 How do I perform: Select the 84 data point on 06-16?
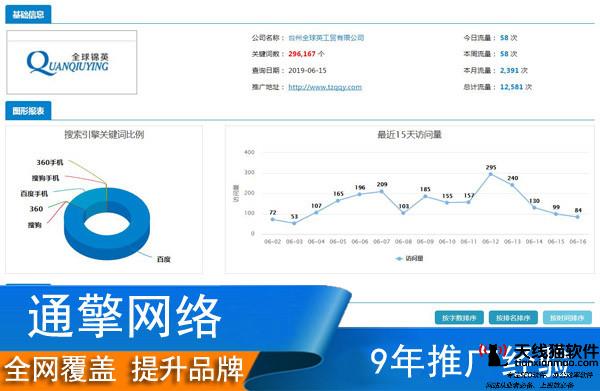578,217
